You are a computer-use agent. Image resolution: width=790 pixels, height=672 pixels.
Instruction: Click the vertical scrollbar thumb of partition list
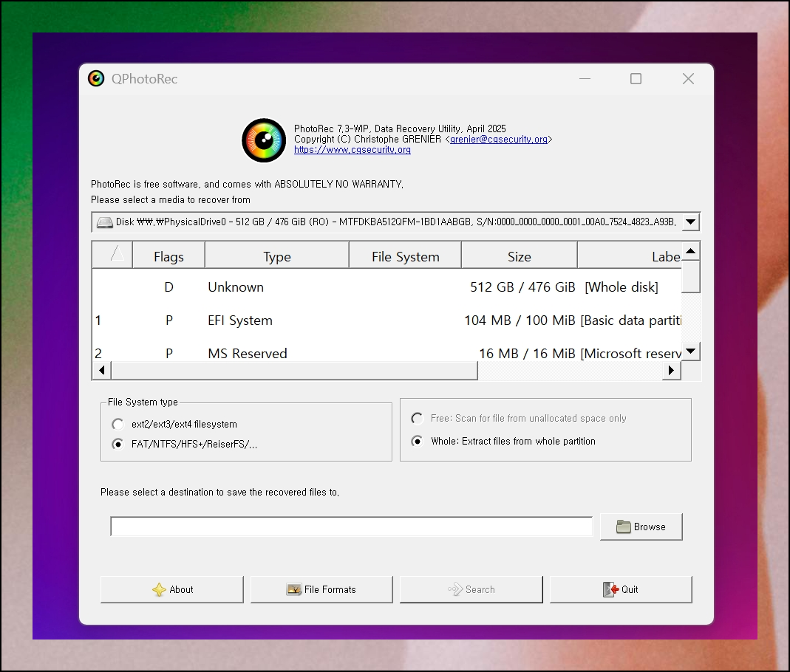click(691, 276)
